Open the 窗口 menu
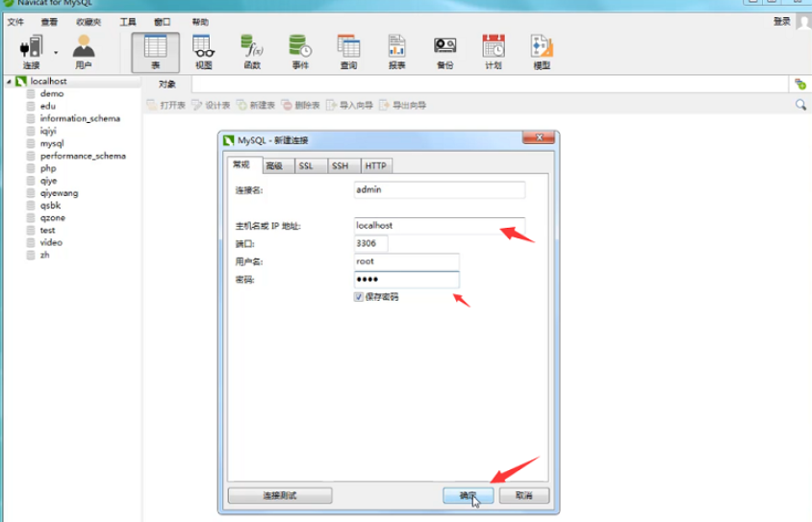This screenshot has height=522, width=812. pyautogui.click(x=162, y=22)
